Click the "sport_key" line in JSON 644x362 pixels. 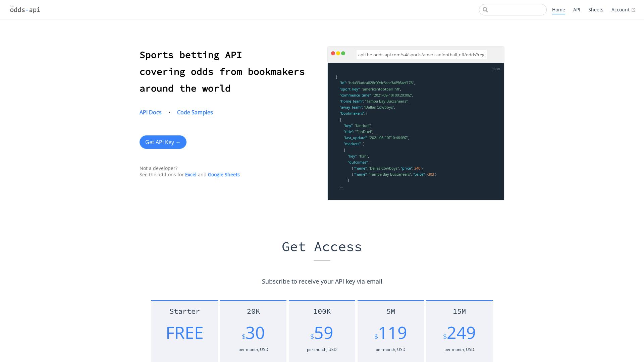370,89
